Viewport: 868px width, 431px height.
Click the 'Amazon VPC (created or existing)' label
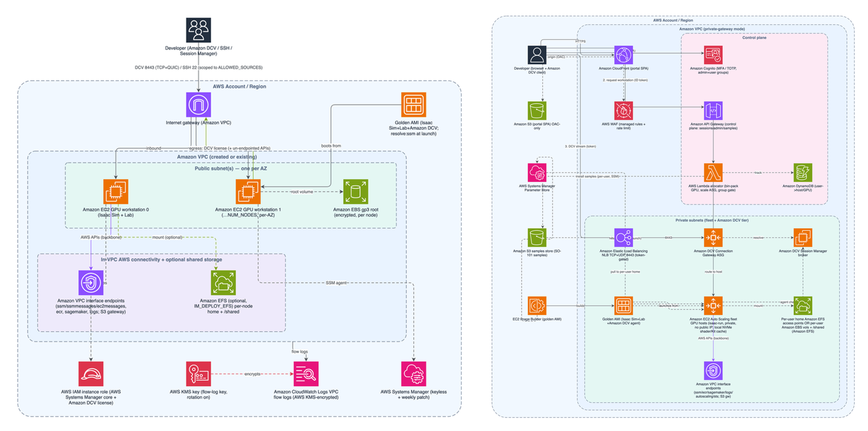click(x=217, y=157)
